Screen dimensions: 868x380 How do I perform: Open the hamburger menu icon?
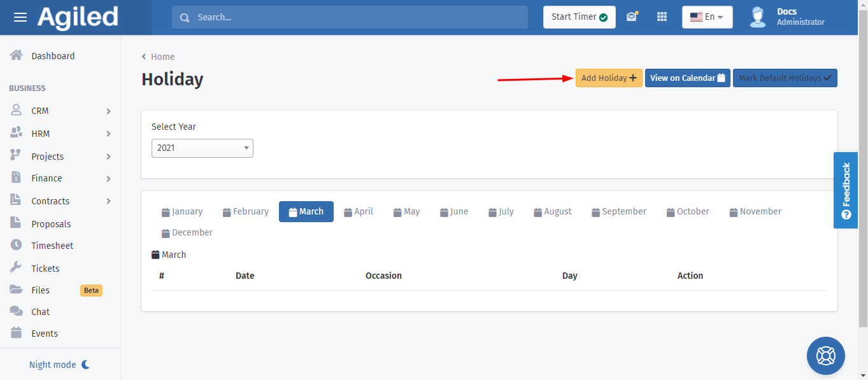20,17
